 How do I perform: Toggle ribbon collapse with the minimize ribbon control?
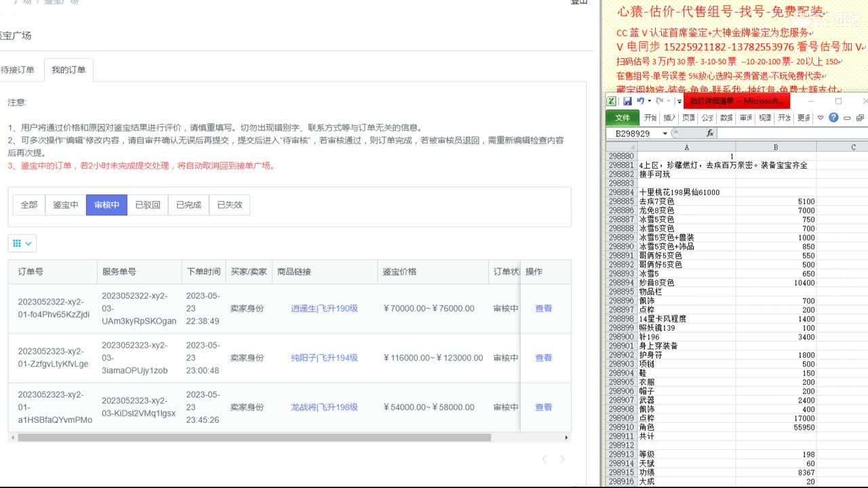[x=847, y=118]
